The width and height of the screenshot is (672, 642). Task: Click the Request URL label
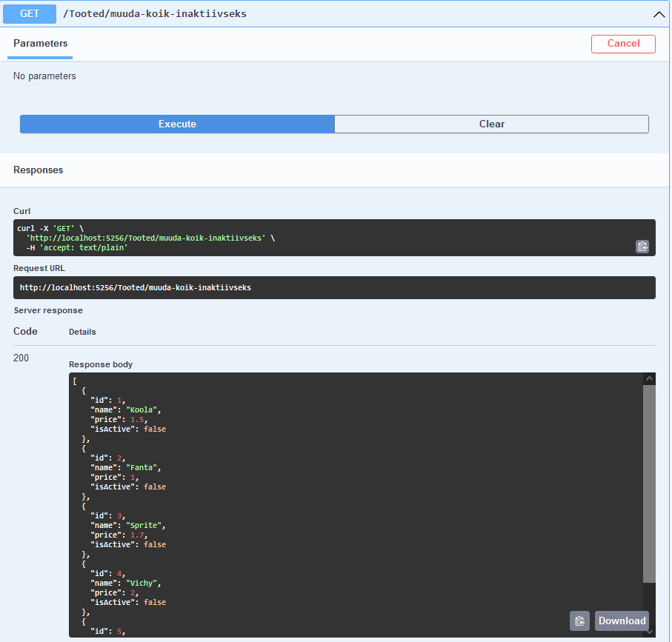click(x=39, y=268)
